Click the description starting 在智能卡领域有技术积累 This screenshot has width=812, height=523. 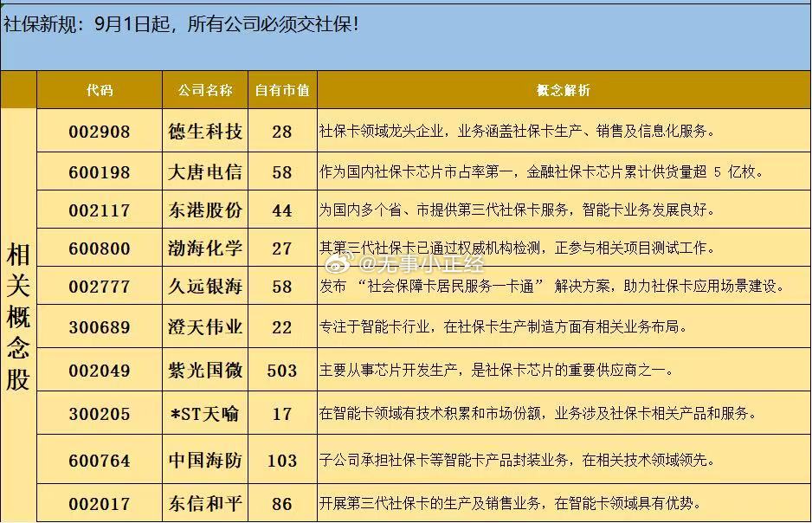coord(538,413)
